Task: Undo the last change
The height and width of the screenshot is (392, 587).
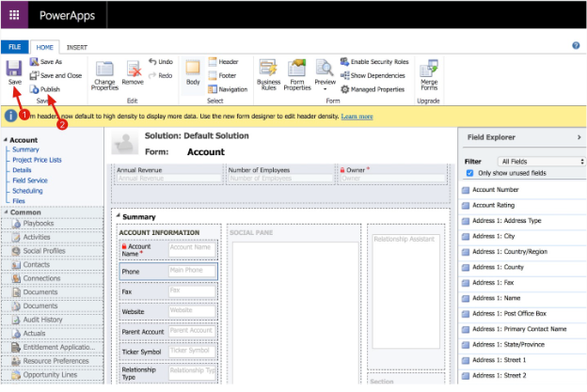Action: tap(161, 62)
